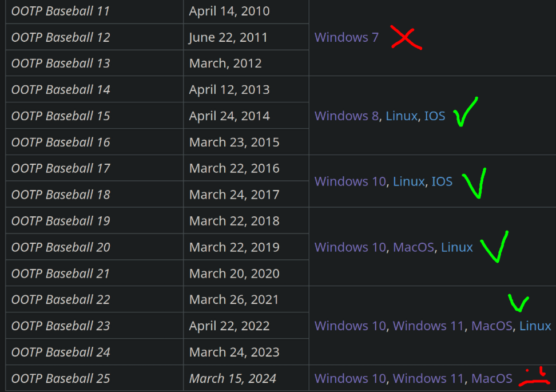Click Linux link after MacOS in OOTP 20 row
556x392 pixels.
pos(456,247)
